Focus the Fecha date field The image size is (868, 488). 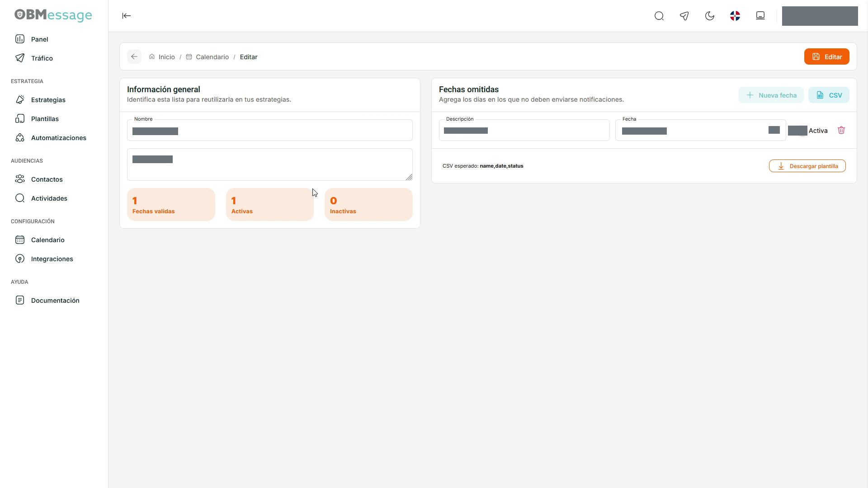pos(701,130)
